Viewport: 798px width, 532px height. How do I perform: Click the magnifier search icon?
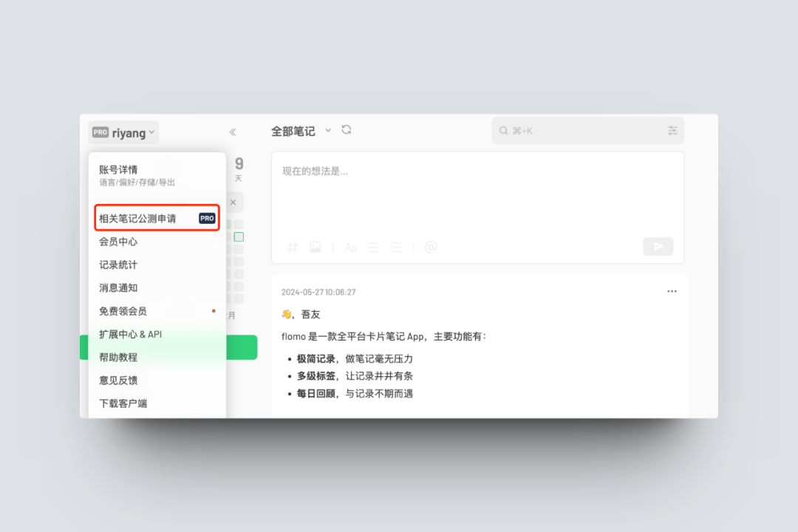point(503,131)
